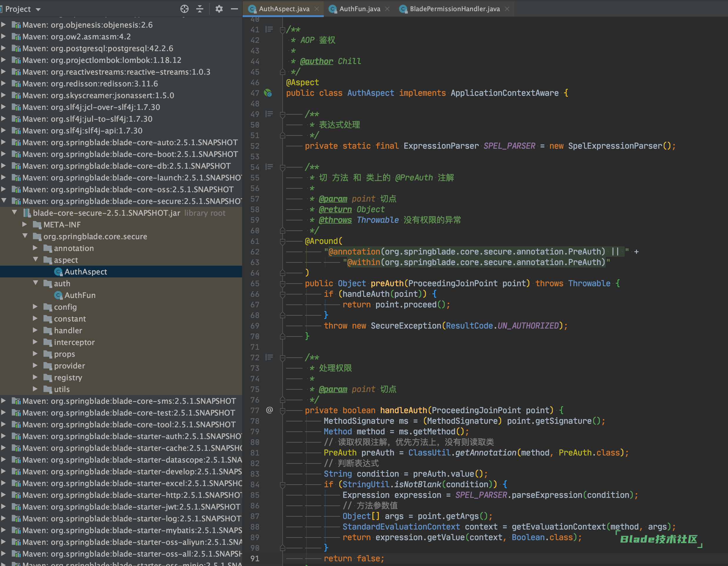Viewport: 728px width, 566px height.
Task: Click UN_AUTHORIZED constant on line 69
Action: click(528, 326)
